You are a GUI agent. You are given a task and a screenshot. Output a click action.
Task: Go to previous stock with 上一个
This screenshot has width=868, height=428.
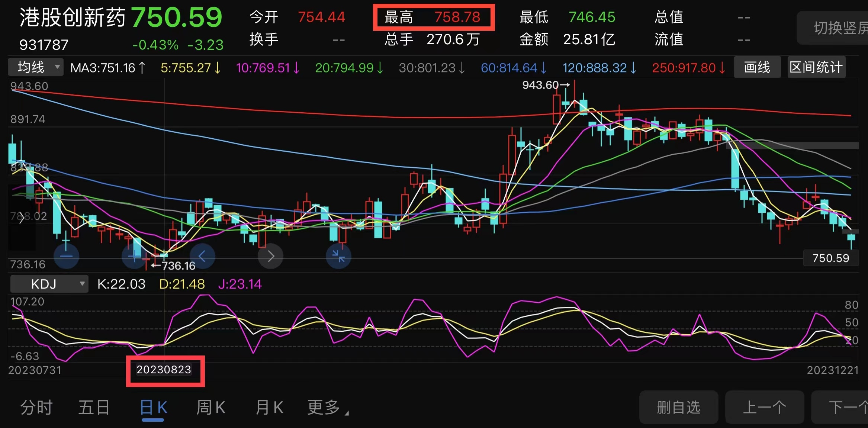765,407
